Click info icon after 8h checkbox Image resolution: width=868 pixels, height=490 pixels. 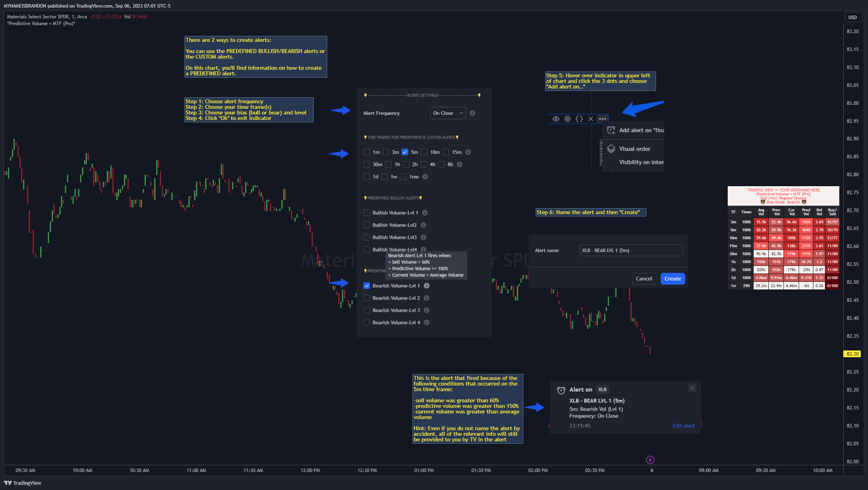460,164
